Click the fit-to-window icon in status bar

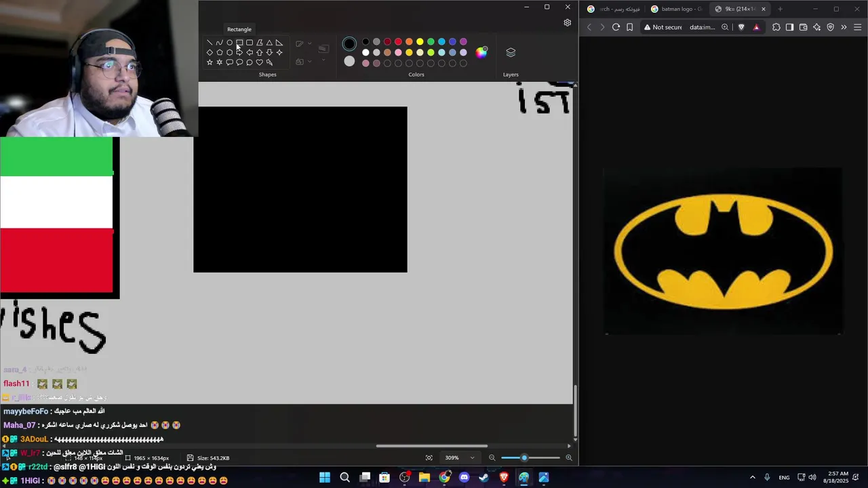pos(429,458)
